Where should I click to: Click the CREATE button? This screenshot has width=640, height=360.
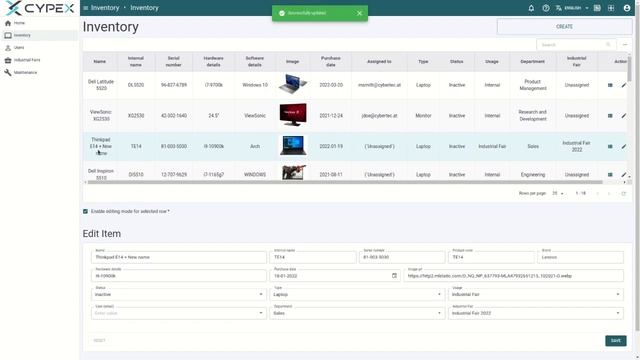[564, 27]
